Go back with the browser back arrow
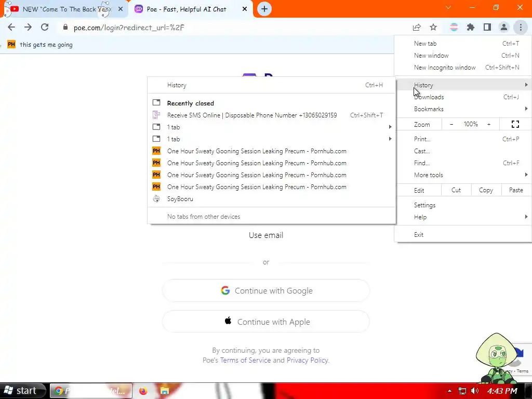 point(11,27)
